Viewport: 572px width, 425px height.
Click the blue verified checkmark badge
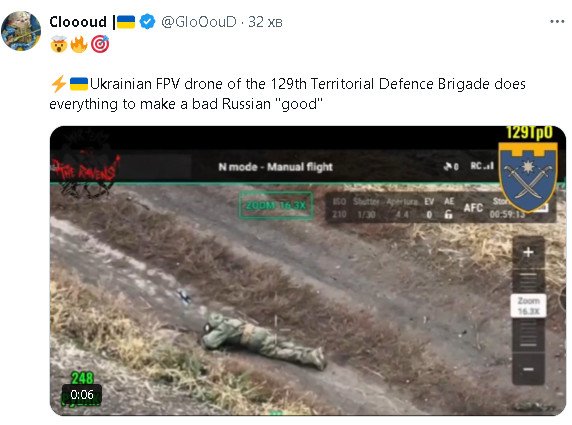[147, 22]
